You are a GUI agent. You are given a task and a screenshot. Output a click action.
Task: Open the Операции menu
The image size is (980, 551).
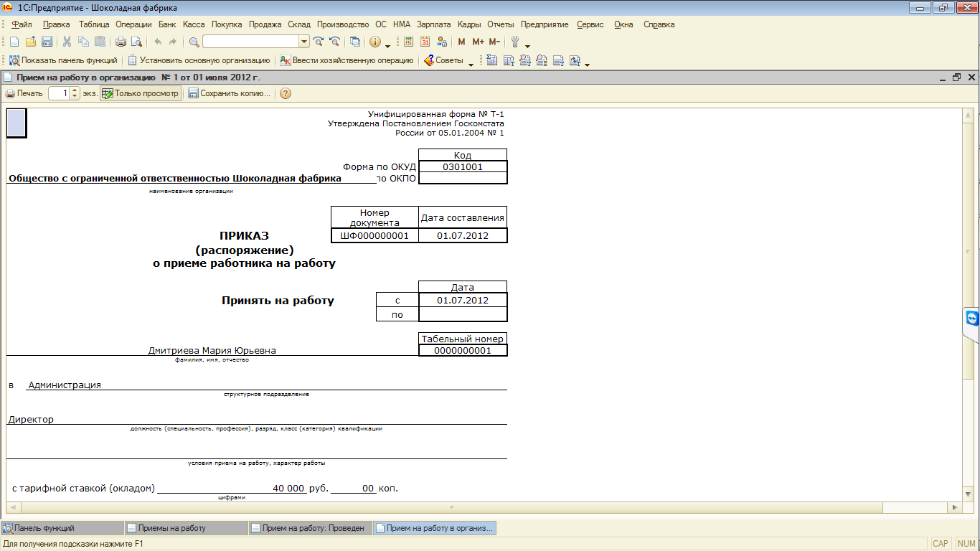click(x=133, y=24)
